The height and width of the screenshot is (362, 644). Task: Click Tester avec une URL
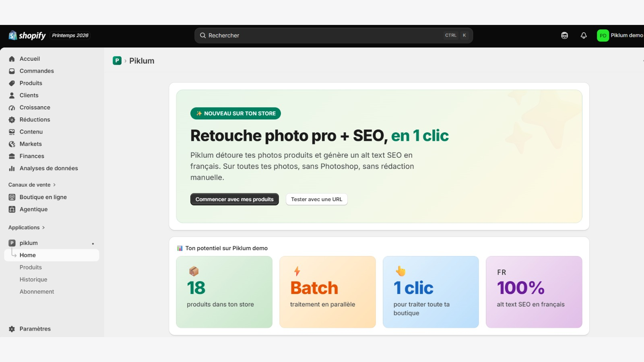(x=317, y=199)
